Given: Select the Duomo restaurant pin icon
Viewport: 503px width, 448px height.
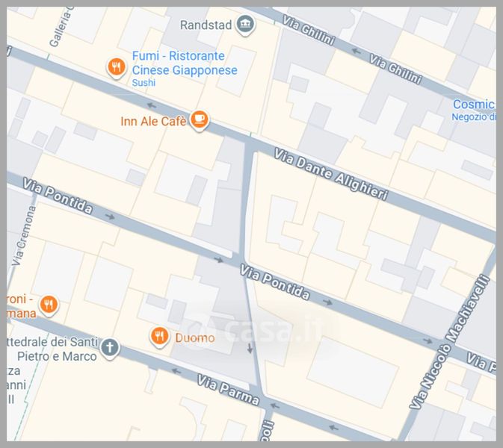Looking at the screenshot, I should (x=158, y=337).
